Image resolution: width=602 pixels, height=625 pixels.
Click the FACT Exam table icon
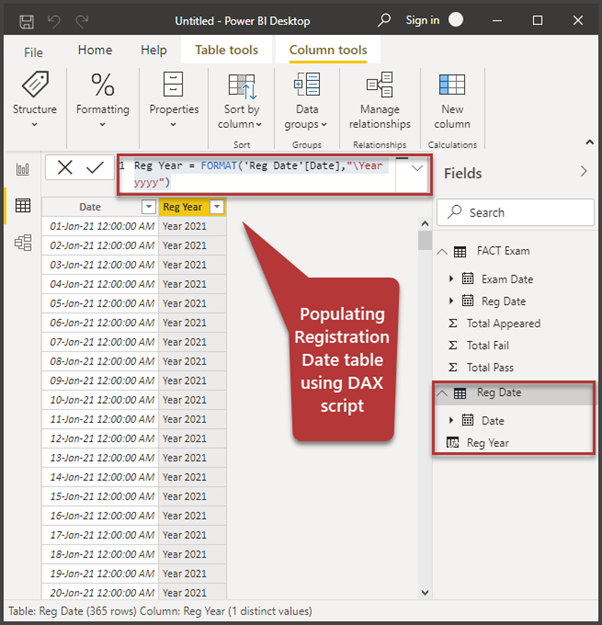coord(460,252)
